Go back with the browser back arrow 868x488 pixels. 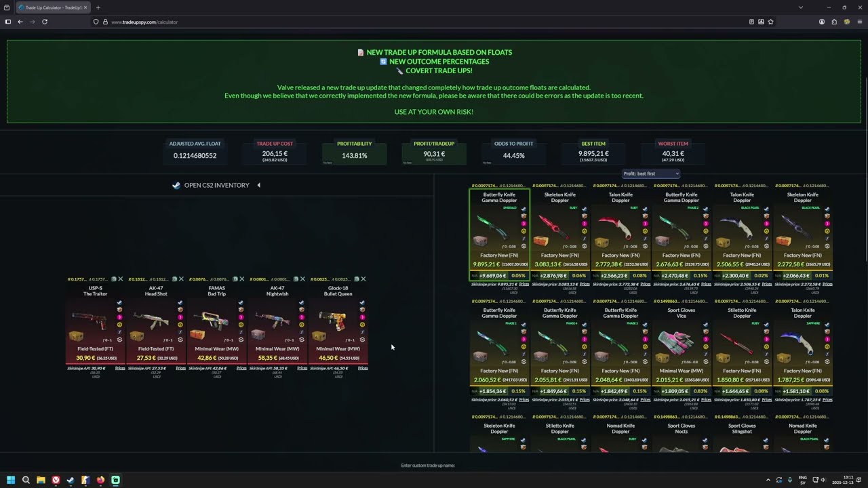[20, 22]
